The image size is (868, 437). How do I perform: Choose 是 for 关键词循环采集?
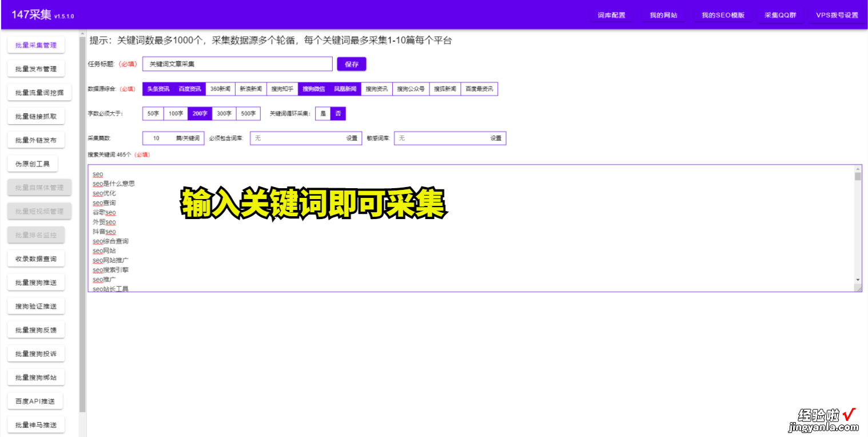click(x=323, y=114)
